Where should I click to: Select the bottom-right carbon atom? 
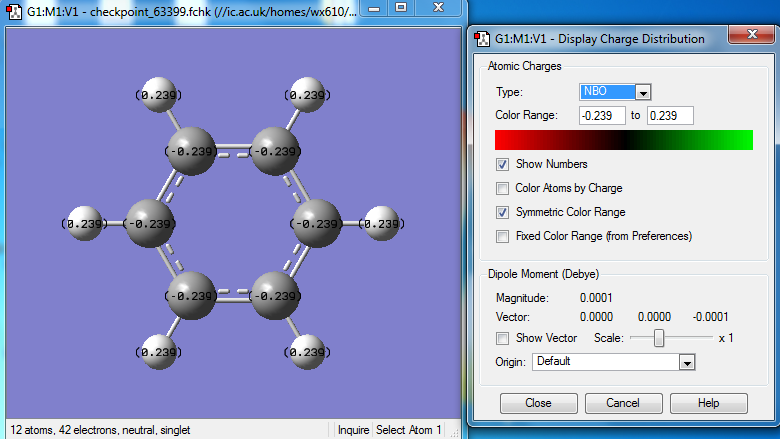point(276,295)
